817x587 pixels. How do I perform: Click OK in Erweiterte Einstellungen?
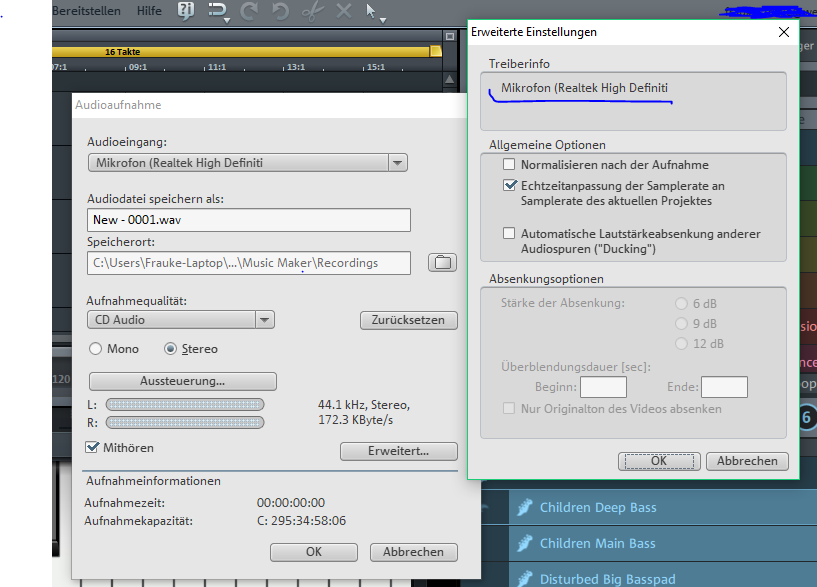pos(659,461)
